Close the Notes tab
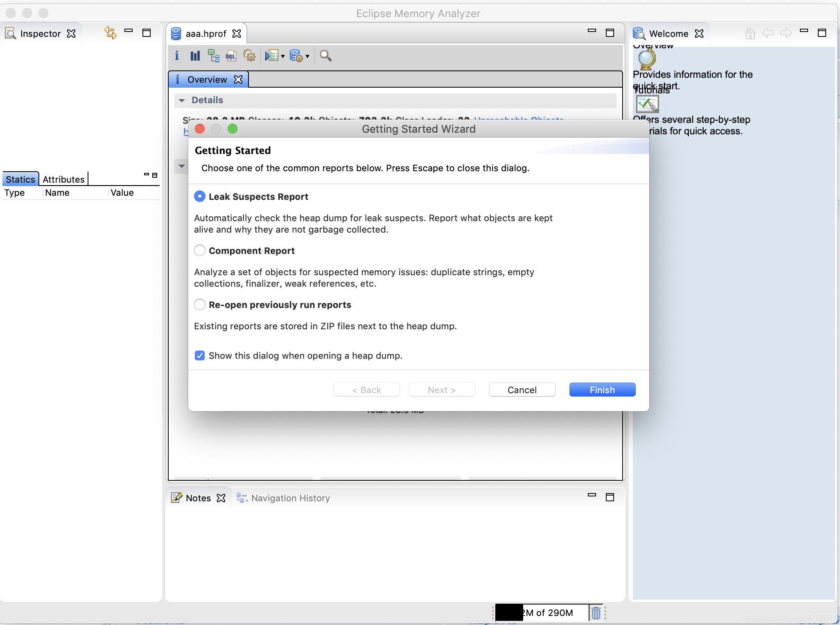This screenshot has height=625, width=840. [221, 498]
